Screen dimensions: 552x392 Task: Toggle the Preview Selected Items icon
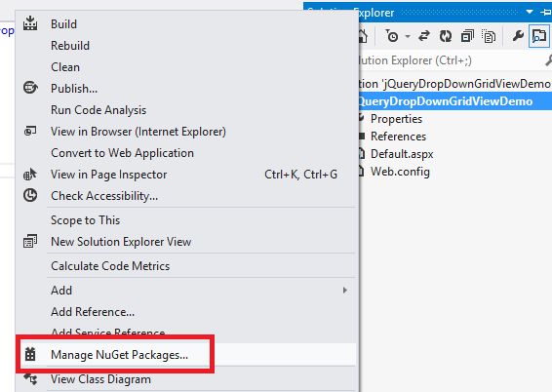(x=539, y=36)
